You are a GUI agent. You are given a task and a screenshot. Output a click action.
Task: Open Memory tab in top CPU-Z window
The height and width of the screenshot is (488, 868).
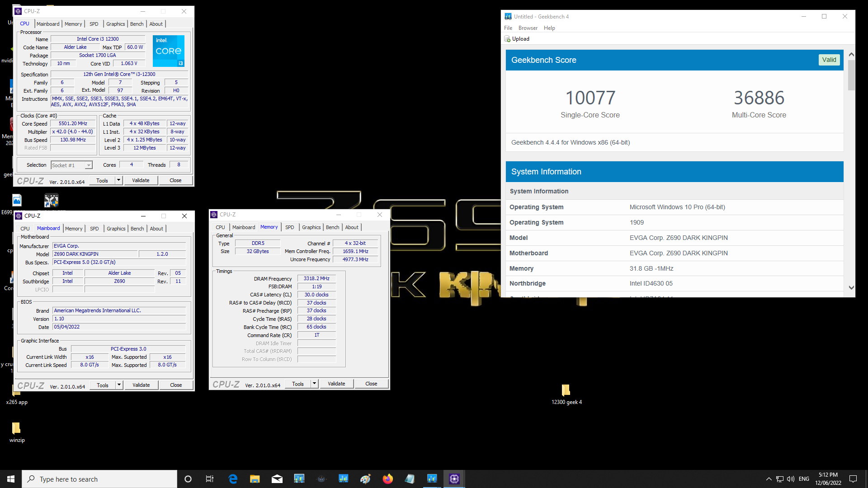(x=73, y=24)
